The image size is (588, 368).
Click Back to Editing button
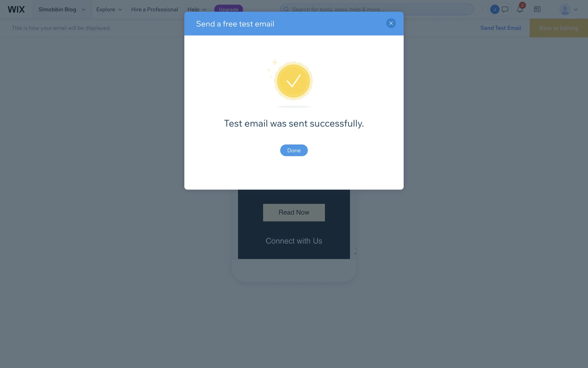pyautogui.click(x=559, y=28)
